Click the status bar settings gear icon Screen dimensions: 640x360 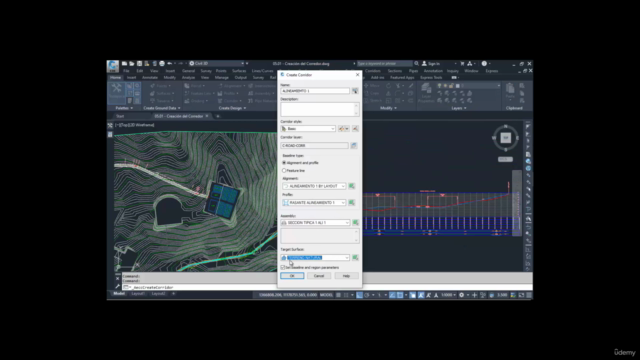[462, 295]
